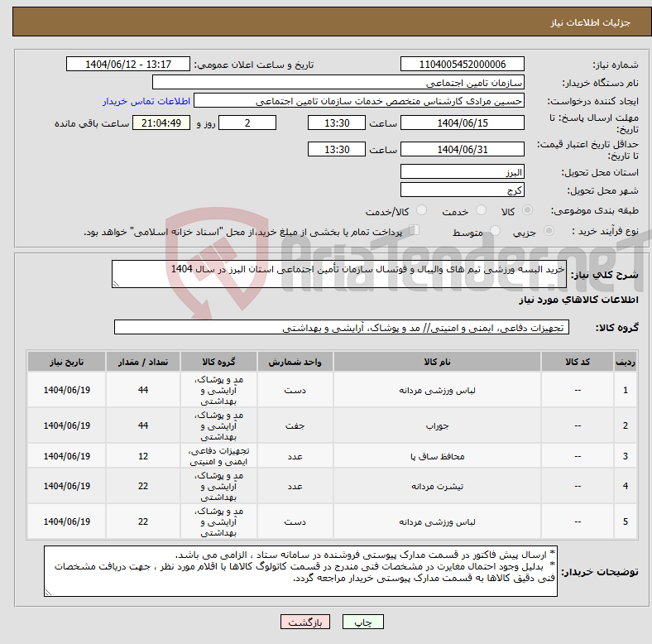Select the متوسط purchase type radio
The image size is (652, 644).
[x=495, y=231]
